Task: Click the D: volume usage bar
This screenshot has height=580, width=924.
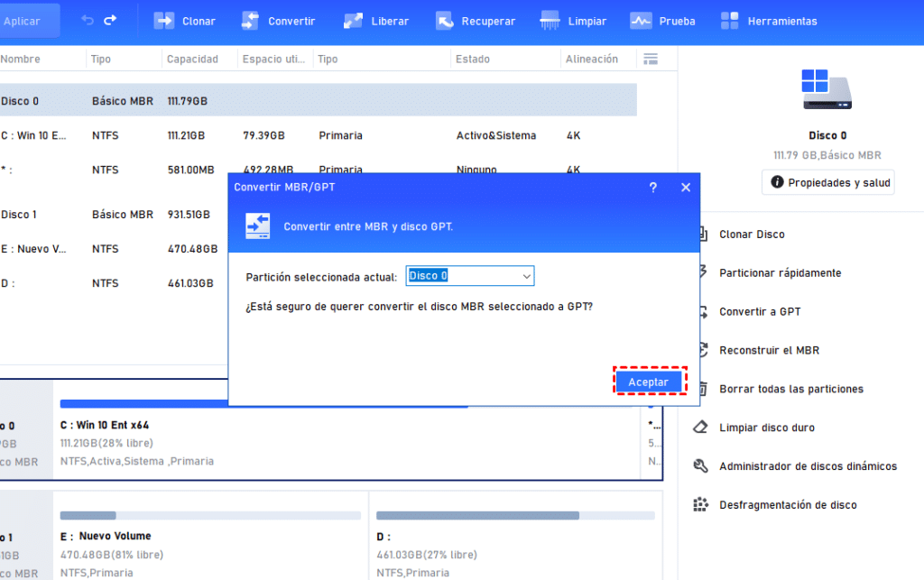Action: (x=515, y=515)
